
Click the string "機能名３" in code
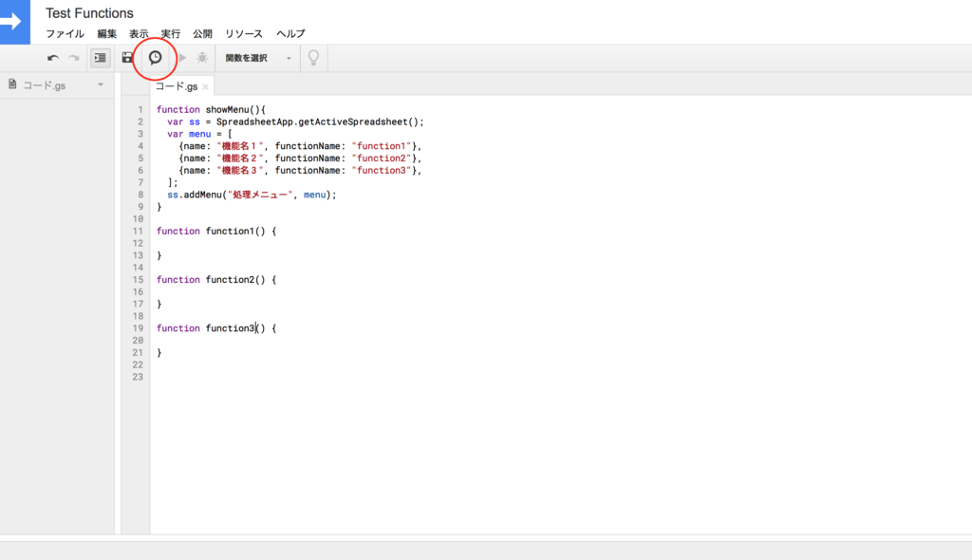pos(239,171)
